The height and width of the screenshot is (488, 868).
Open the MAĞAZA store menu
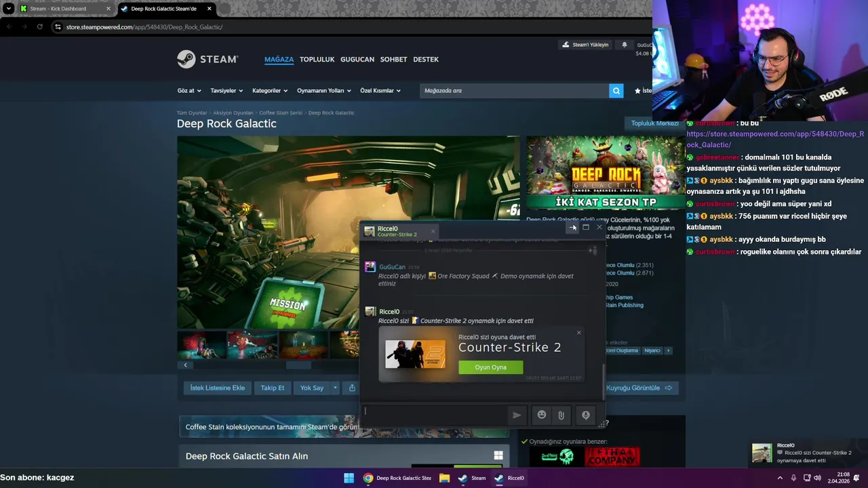click(x=279, y=59)
